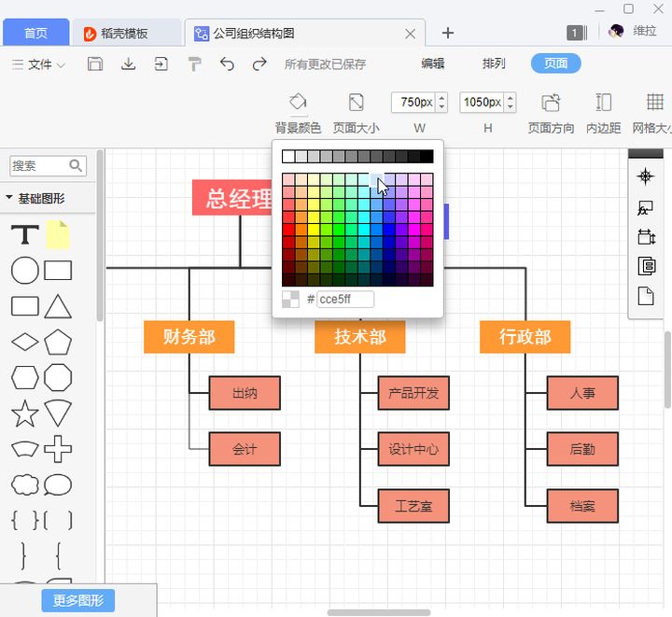Open the 排列 menu tab
The width and height of the screenshot is (672, 617).
click(x=494, y=63)
